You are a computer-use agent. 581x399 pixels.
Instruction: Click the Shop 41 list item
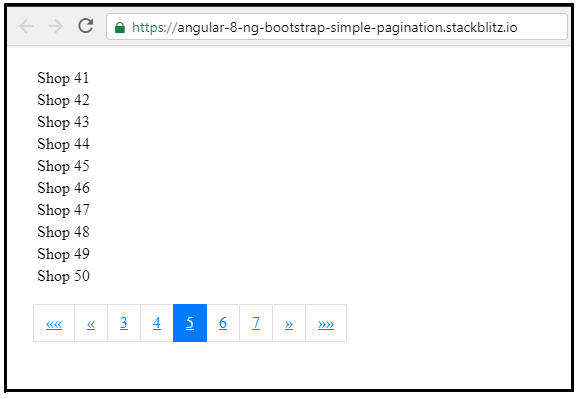63,78
